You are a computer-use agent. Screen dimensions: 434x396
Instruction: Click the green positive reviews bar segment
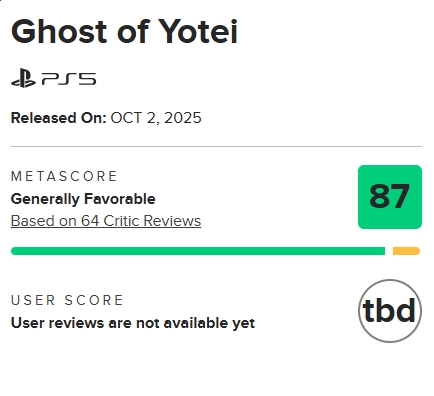[x=198, y=251]
